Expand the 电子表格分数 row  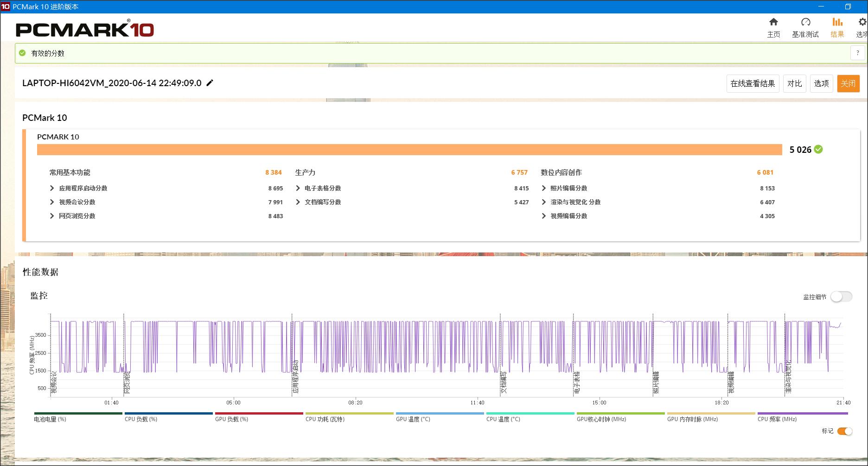[298, 188]
